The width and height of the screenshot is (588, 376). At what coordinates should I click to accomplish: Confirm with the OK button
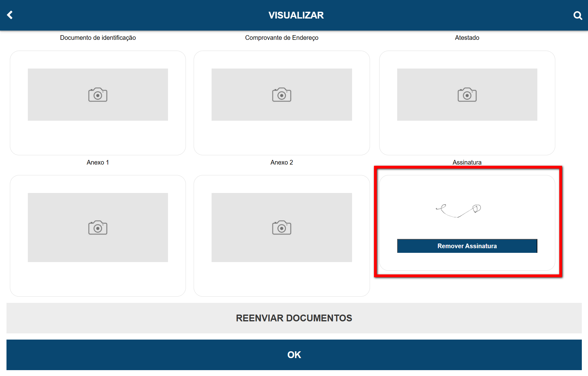[x=294, y=355]
